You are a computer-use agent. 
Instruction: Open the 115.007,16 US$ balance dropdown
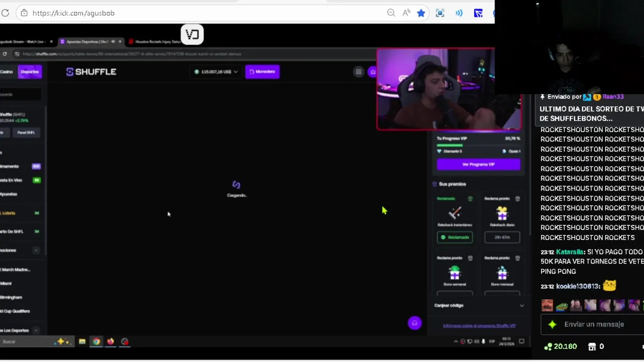pos(216,72)
